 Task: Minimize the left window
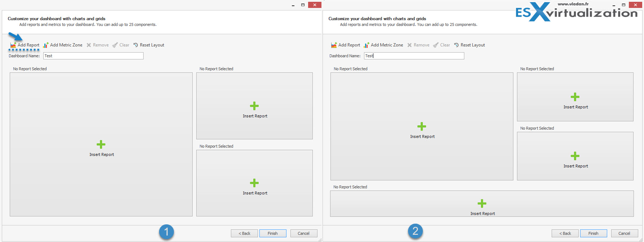click(x=293, y=5)
